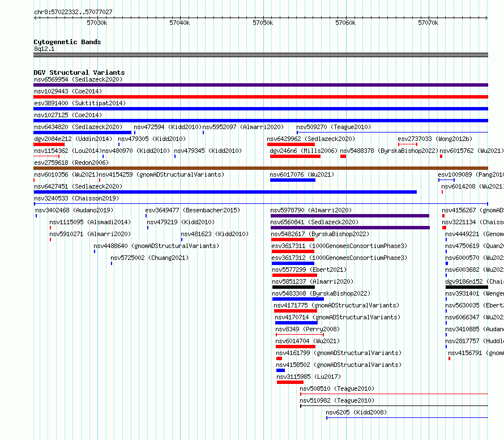The height and width of the screenshot is (440, 504).
Task: Click nsv5952097 (Almarri2020) label
Action: pos(243,127)
